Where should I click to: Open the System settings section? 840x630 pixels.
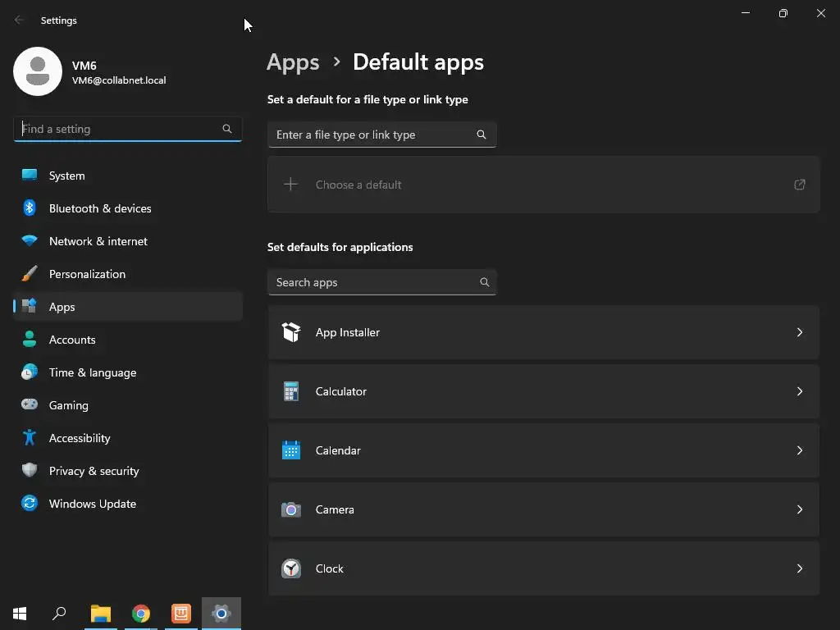(67, 176)
